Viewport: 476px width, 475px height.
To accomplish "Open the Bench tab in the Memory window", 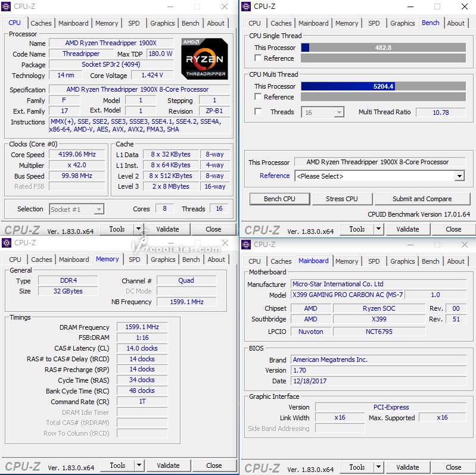I will [x=191, y=260].
